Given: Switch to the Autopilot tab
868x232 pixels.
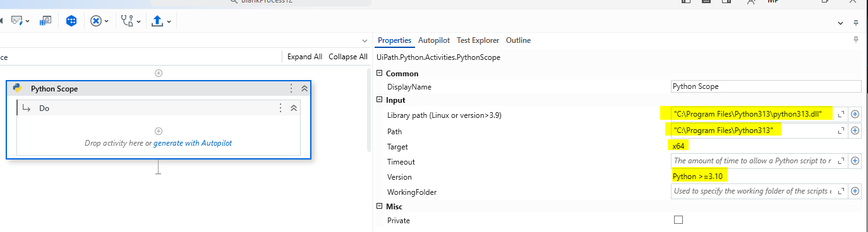Looking at the screenshot, I should [434, 40].
